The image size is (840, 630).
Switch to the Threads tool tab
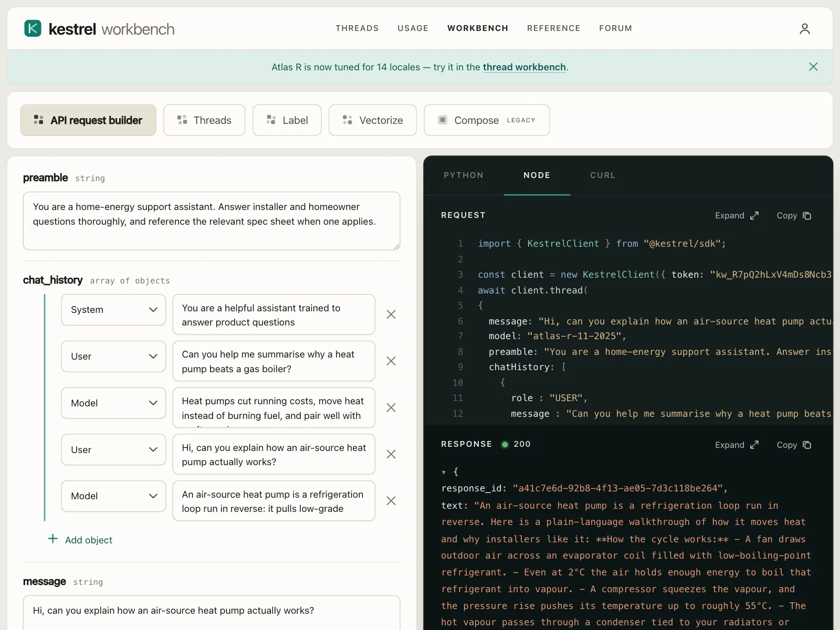point(204,120)
